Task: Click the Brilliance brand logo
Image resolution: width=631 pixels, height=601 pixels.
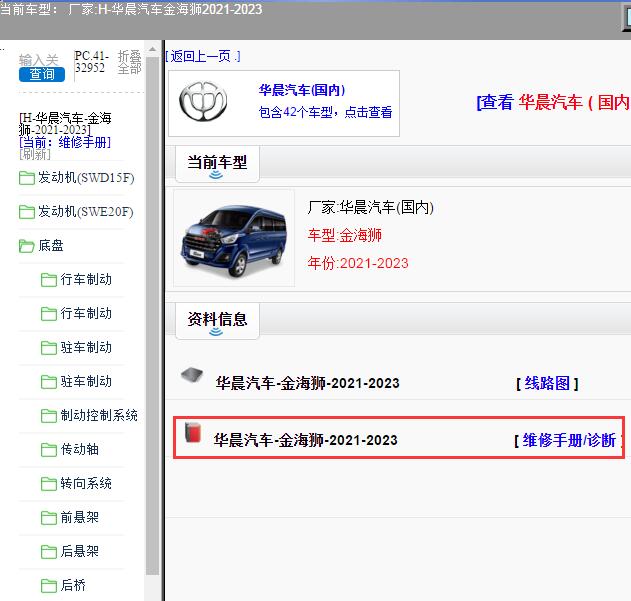Action: 203,101
